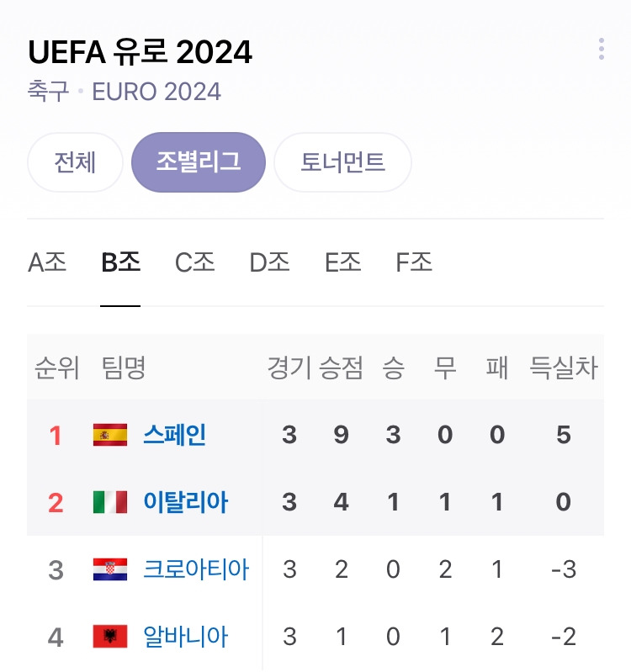
Task: Click the Albania flag icon
Action: click(110, 637)
